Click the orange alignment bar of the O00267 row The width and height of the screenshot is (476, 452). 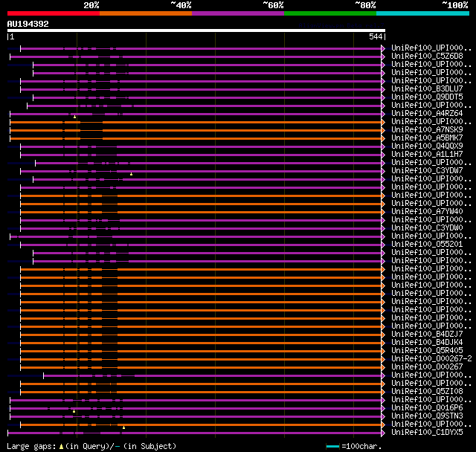pos(201,368)
